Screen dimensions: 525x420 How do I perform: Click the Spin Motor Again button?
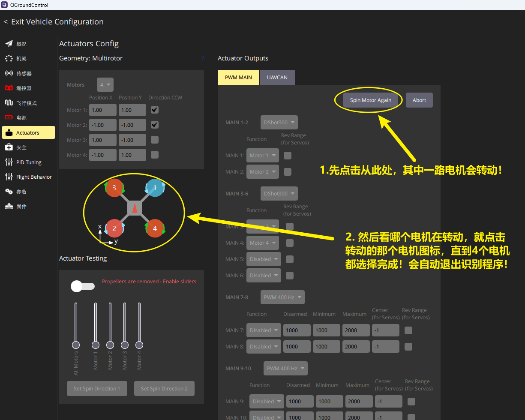[x=371, y=100]
